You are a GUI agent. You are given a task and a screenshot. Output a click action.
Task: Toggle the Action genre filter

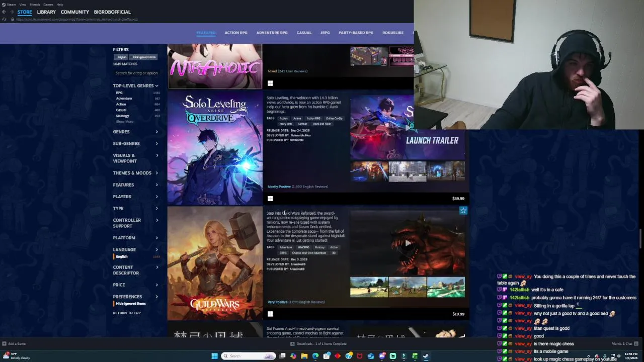coord(121,104)
